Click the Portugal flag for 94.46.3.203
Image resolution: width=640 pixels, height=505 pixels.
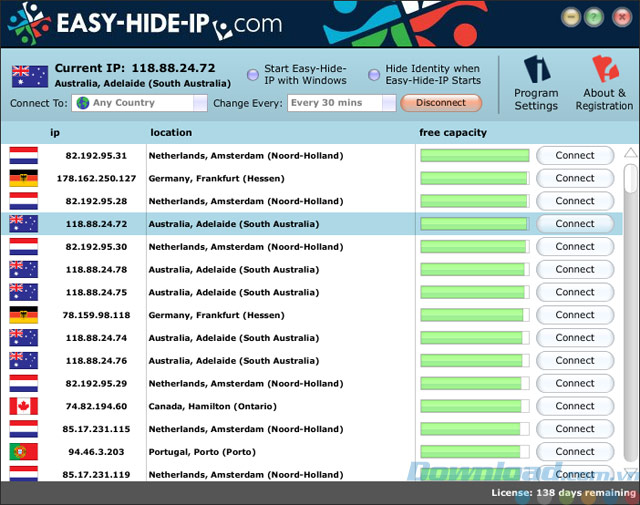(23, 452)
